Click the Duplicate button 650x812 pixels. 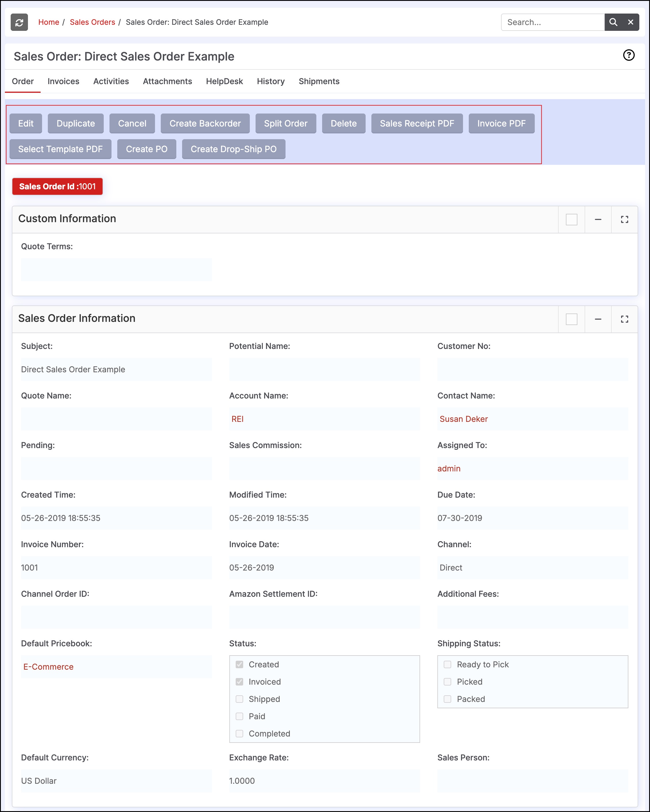click(76, 124)
